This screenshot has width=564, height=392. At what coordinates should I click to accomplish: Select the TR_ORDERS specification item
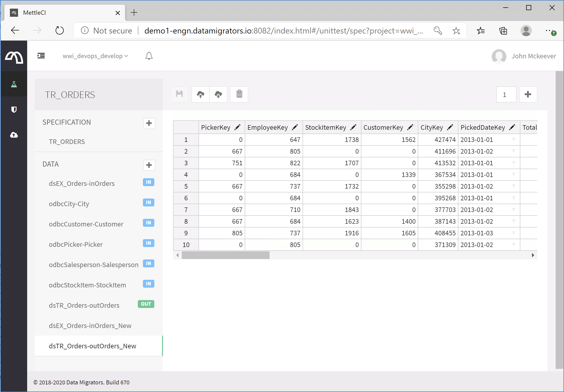pyautogui.click(x=67, y=142)
